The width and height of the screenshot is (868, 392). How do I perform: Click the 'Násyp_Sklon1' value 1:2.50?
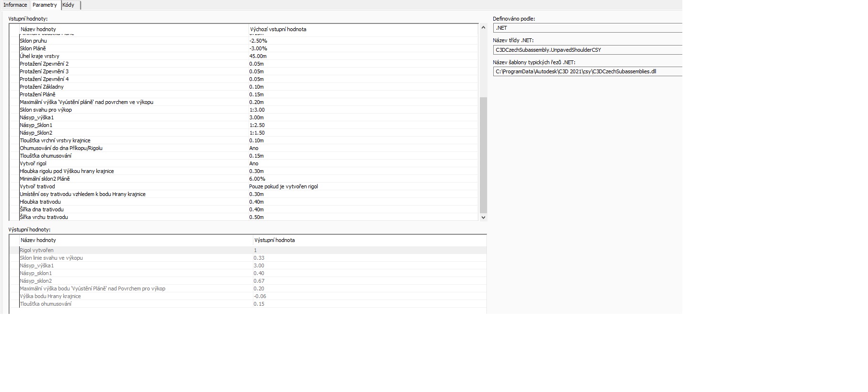tap(257, 125)
